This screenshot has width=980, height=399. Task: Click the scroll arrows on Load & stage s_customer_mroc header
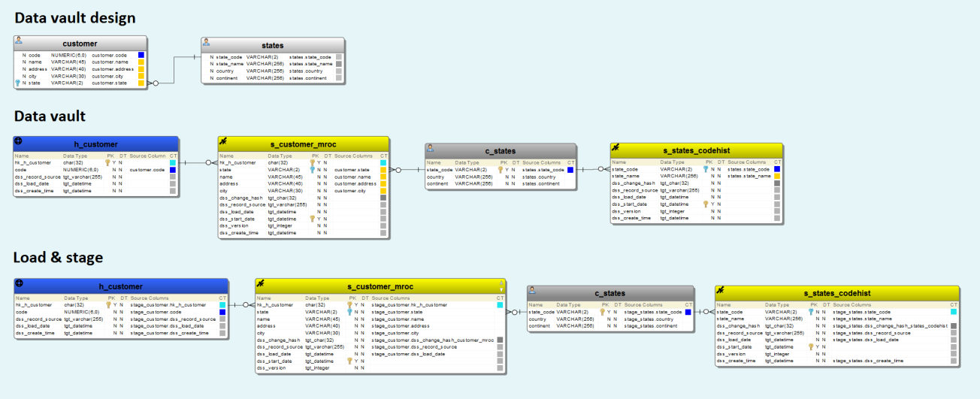tap(502, 286)
